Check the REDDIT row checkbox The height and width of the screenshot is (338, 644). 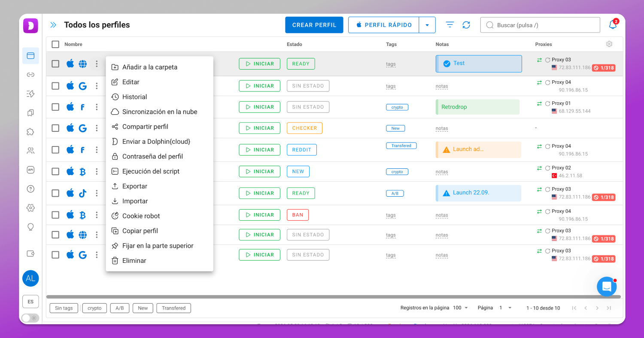(x=55, y=150)
